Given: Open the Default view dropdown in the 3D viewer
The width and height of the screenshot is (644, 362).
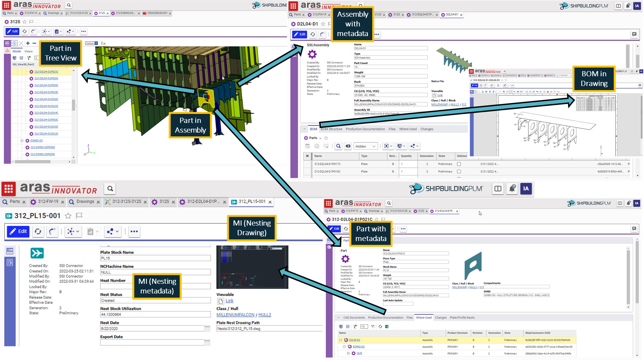Looking at the screenshot, I should tap(92, 43).
